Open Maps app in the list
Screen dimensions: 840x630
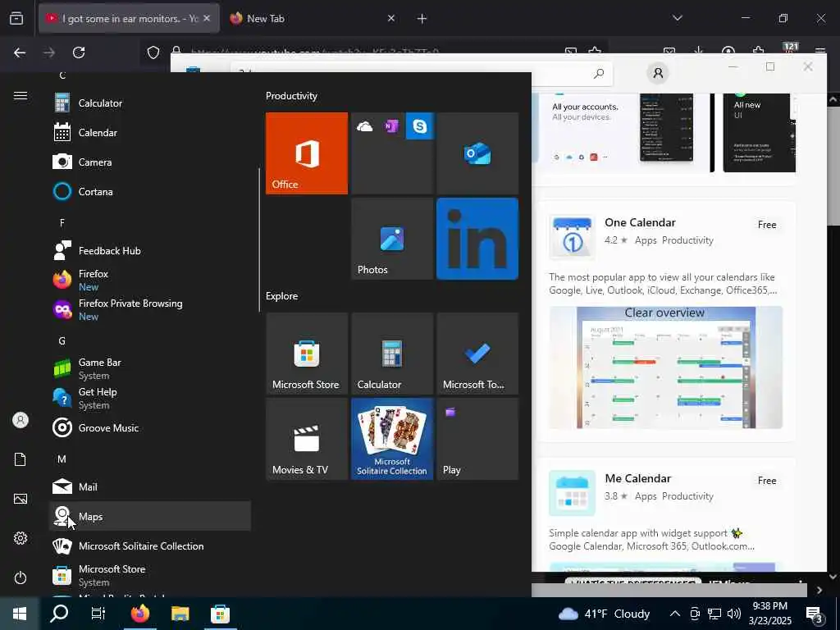[x=150, y=516]
